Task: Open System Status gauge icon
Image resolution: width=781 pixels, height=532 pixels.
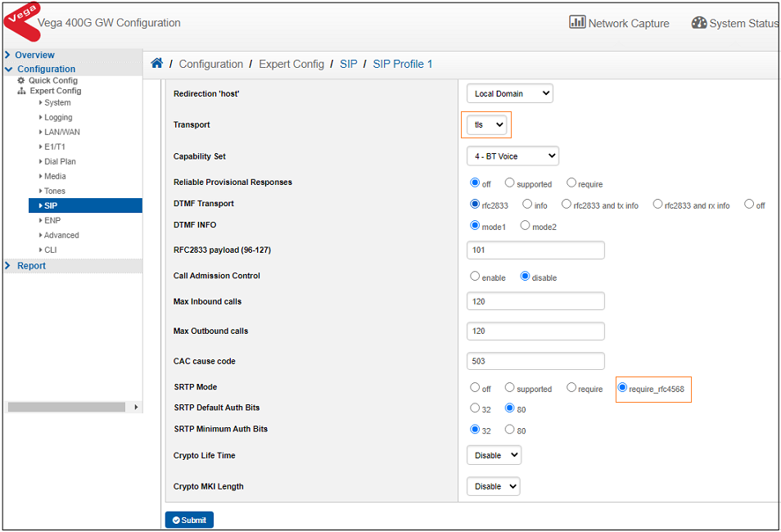Action: tap(698, 23)
